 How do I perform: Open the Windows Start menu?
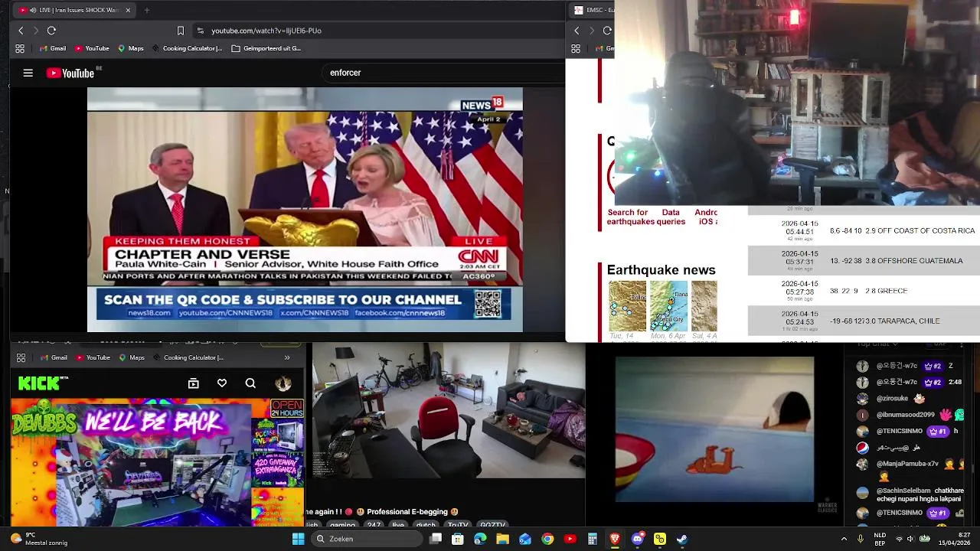click(298, 539)
